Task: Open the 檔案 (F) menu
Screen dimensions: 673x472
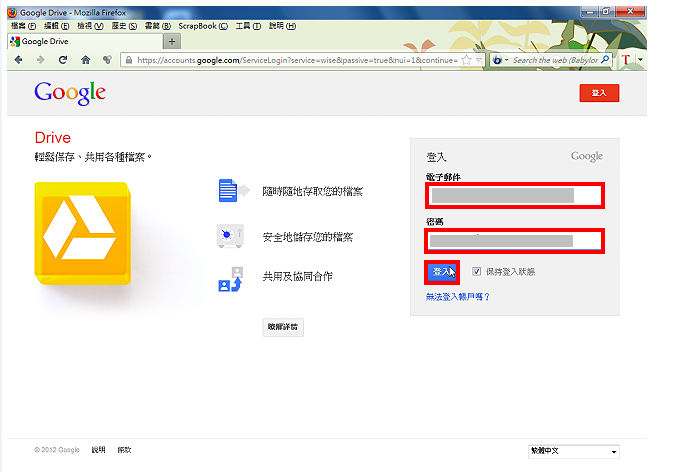Action: [23, 26]
